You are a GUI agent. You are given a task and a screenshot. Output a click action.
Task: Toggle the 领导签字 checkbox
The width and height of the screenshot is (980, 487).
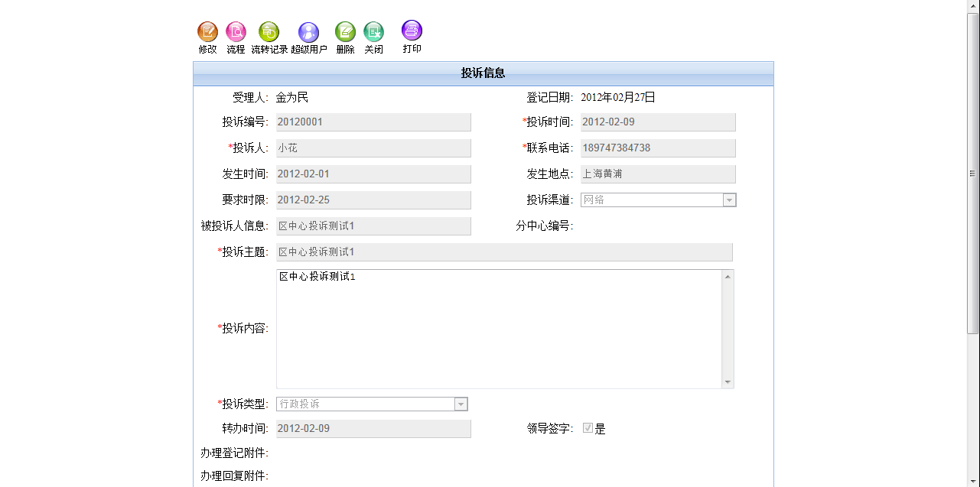point(588,428)
